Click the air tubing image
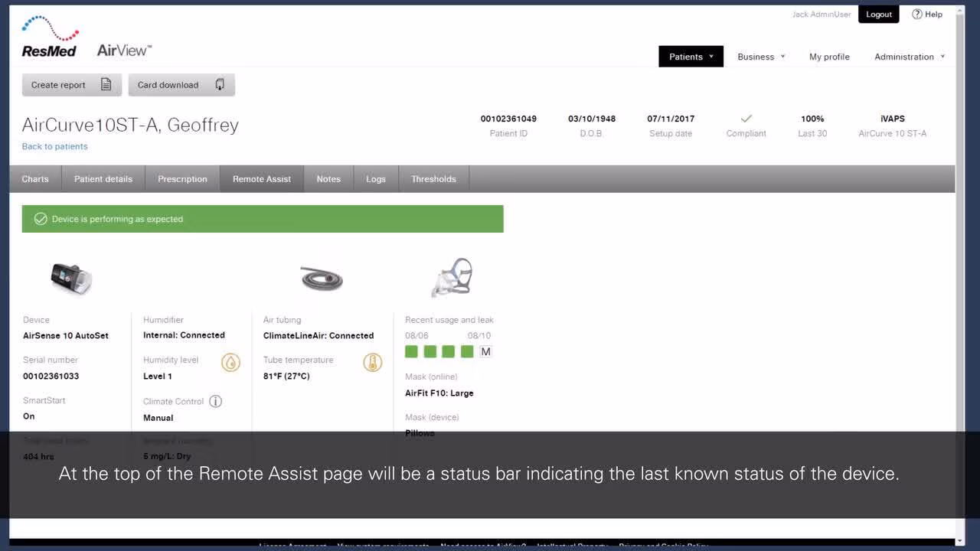The width and height of the screenshot is (980, 551). 322,279
